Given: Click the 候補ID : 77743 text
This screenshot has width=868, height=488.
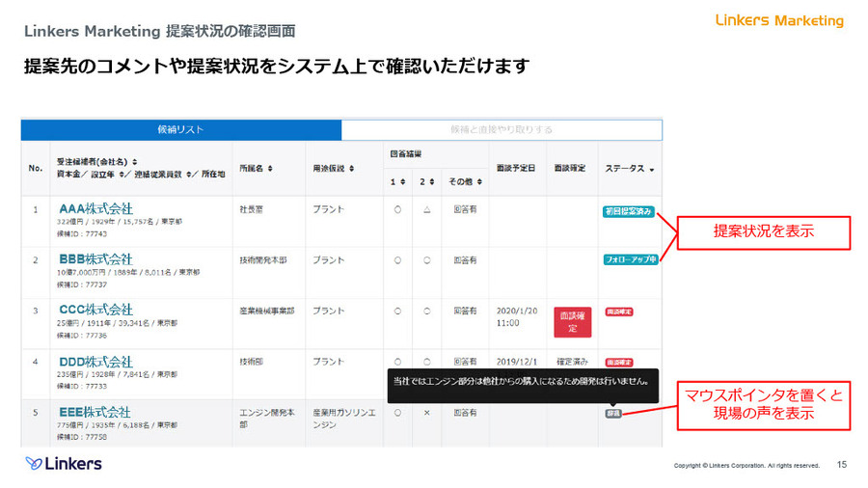Looking at the screenshot, I should [x=82, y=234].
